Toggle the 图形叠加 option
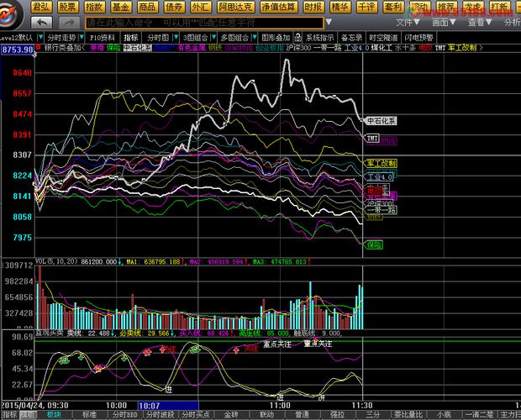521x420 pixels. click(x=278, y=38)
